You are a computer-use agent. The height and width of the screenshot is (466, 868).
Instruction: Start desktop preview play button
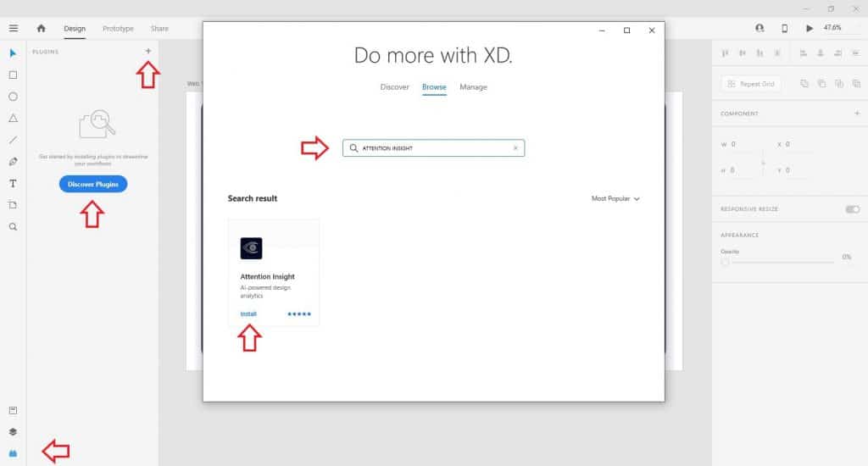810,28
